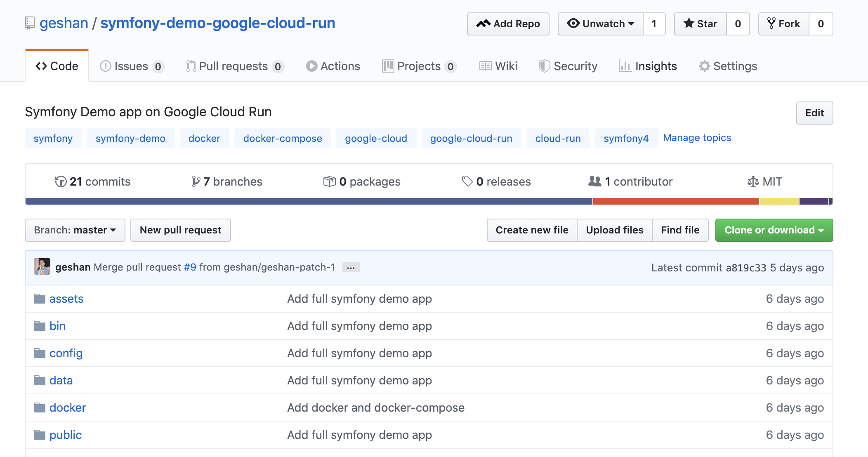The image size is (868, 457).
Task: Click the orange segment of language bar
Action: (676, 201)
